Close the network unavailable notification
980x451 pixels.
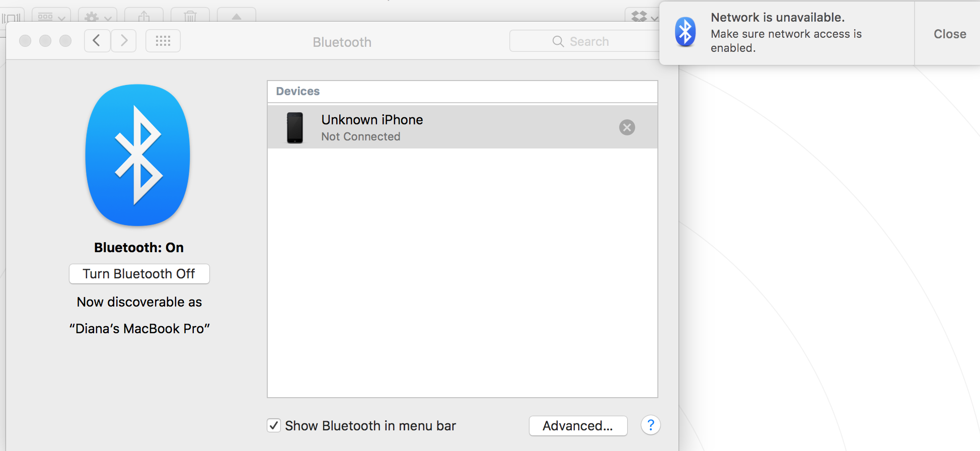949,34
